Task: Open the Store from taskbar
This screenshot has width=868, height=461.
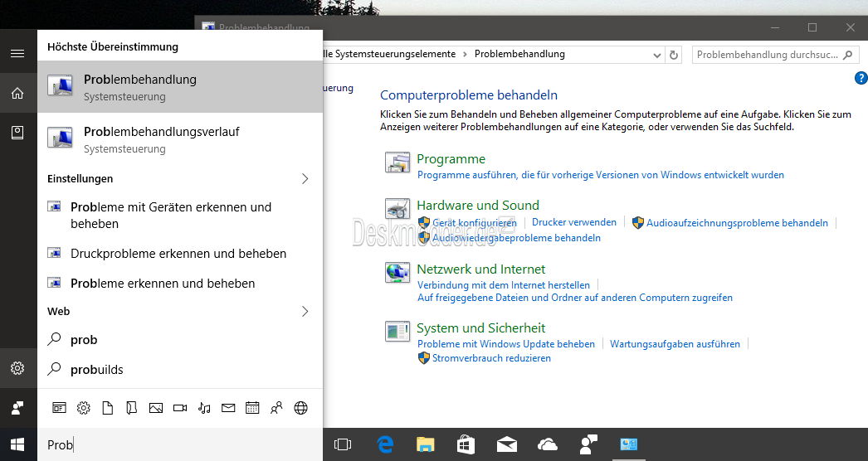Action: 466,444
